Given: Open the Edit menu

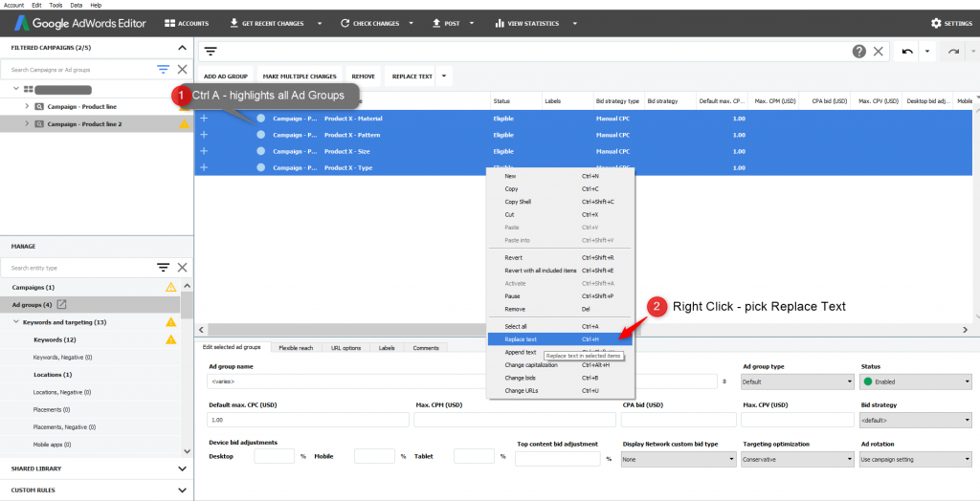Looking at the screenshot, I should tap(36, 5).
